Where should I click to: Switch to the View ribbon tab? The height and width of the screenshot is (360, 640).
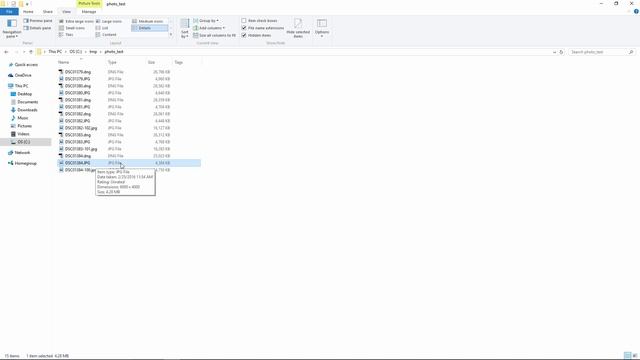coord(67,12)
